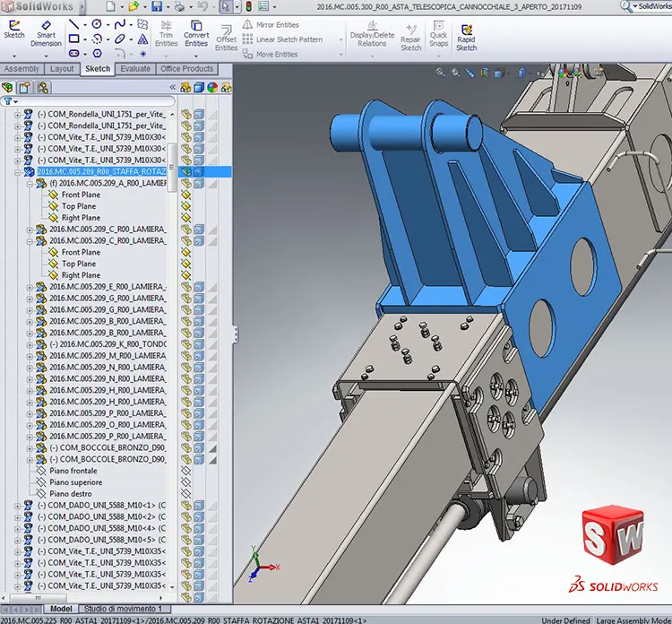Open the PropertyManager tab
Screen dimensions: 672x624
pos(24,88)
